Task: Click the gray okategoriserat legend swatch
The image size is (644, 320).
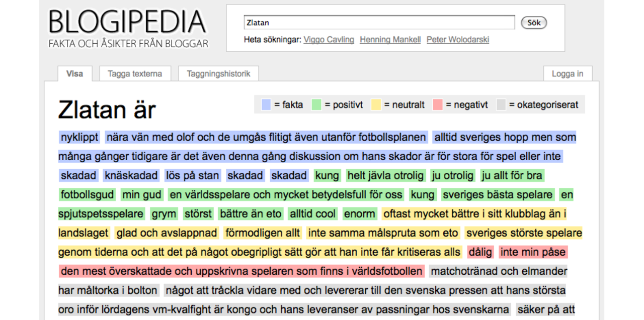Action: (501, 104)
